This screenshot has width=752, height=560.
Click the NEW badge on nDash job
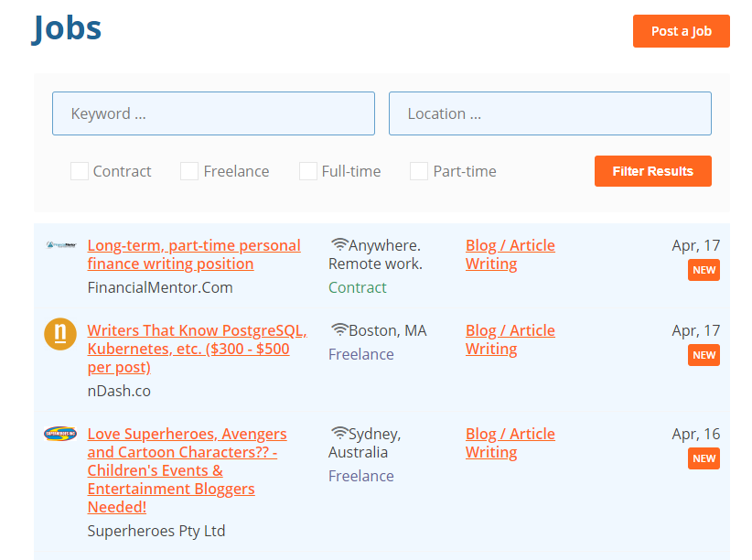pos(704,355)
